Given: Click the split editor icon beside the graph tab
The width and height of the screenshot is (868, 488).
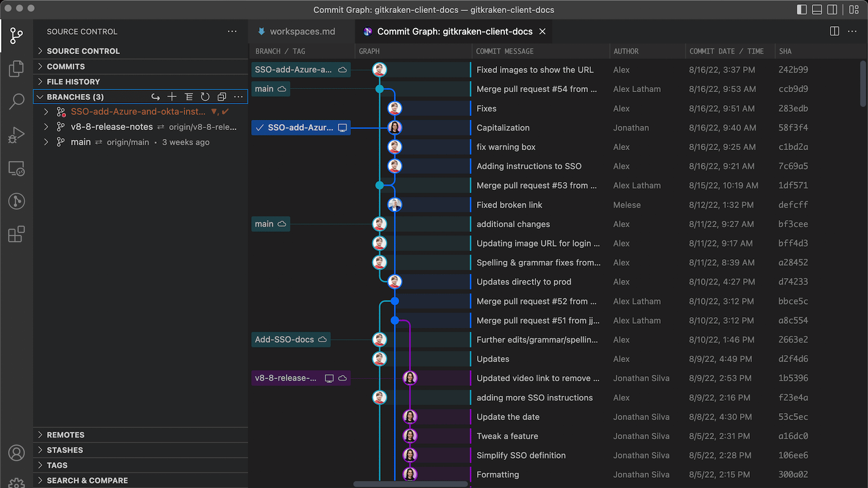Looking at the screenshot, I should 834,31.
